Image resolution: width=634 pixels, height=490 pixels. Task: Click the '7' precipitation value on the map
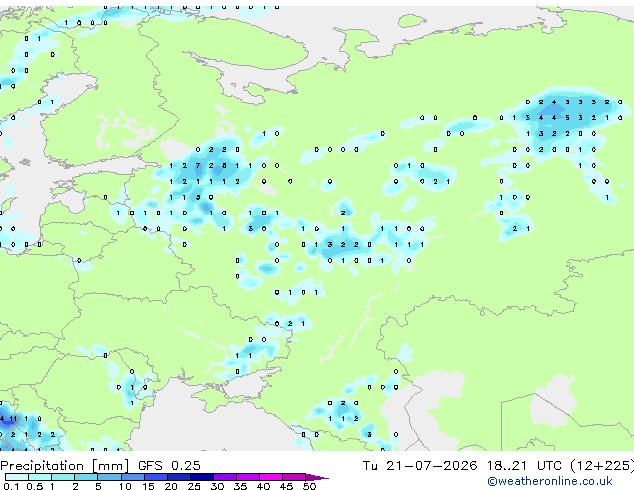pyautogui.click(x=198, y=166)
